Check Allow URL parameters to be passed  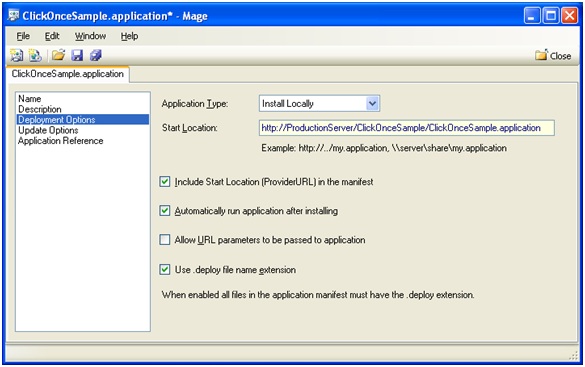click(165, 239)
